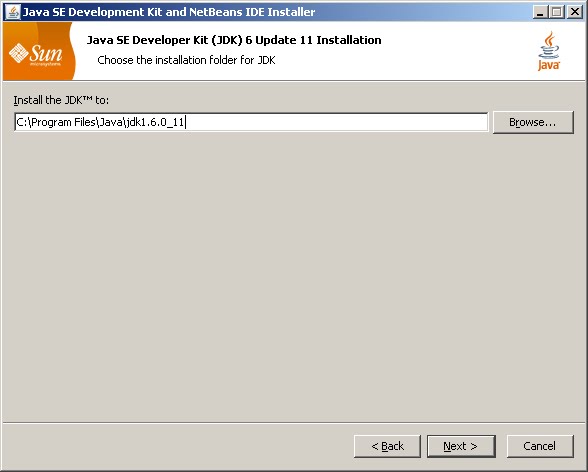This screenshot has width=588, height=472.
Task: Maximize the installer window
Action: 557,12
